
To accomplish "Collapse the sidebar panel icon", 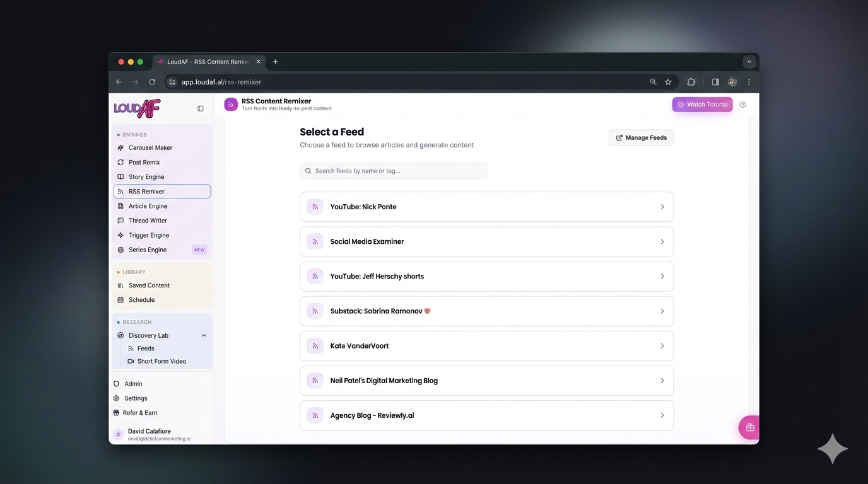I will (201, 108).
